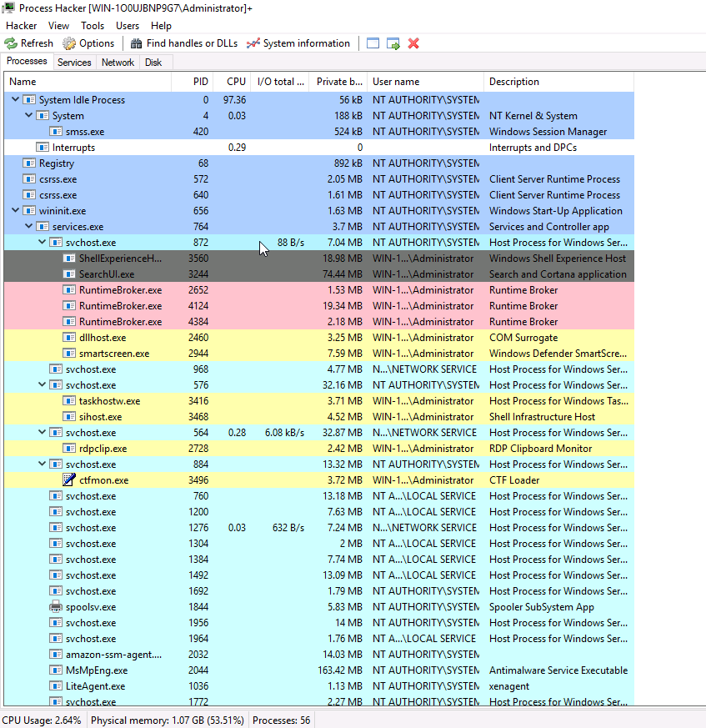Switch to the Services tab
706x728 pixels.
74,63
